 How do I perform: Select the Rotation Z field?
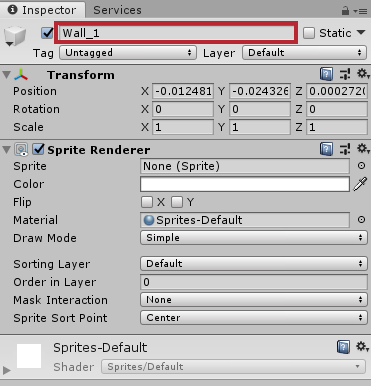(x=337, y=109)
